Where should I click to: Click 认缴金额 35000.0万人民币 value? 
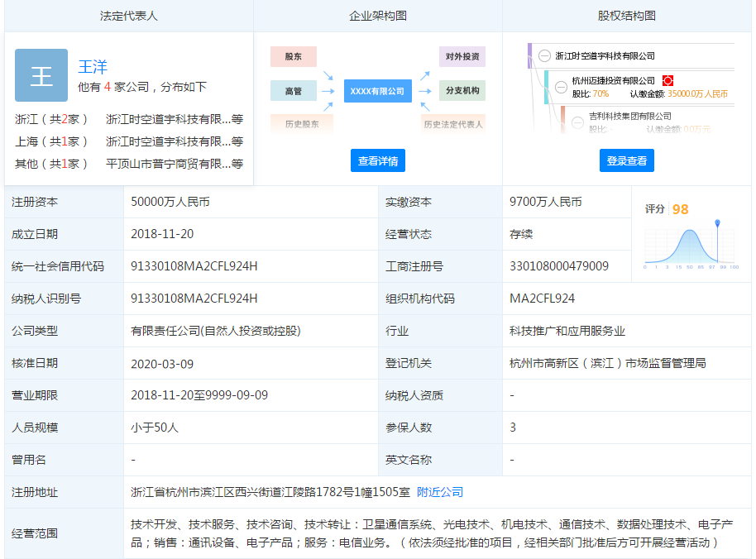697,94
